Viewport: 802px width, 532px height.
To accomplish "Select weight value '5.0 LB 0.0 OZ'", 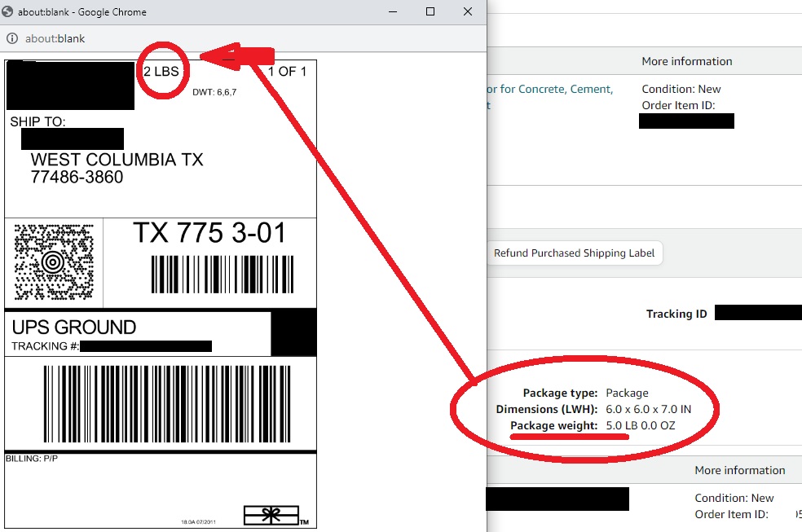I will click(641, 426).
